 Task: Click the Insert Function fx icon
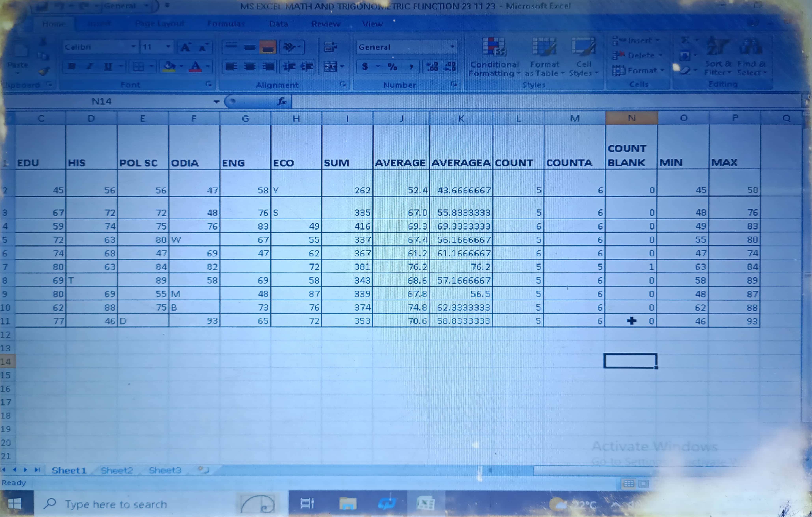tap(282, 101)
